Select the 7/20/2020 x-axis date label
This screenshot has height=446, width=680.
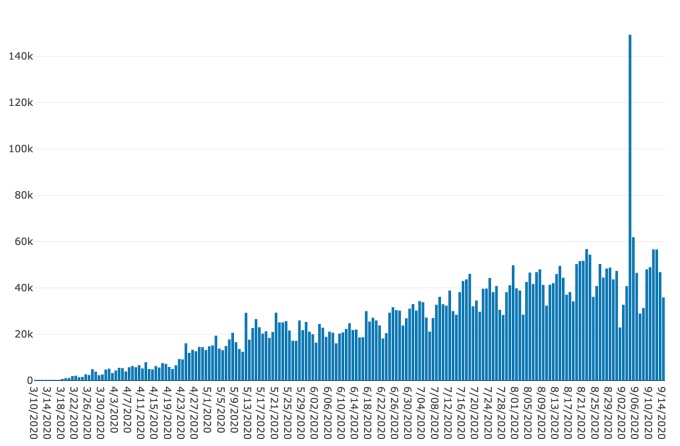click(x=475, y=413)
